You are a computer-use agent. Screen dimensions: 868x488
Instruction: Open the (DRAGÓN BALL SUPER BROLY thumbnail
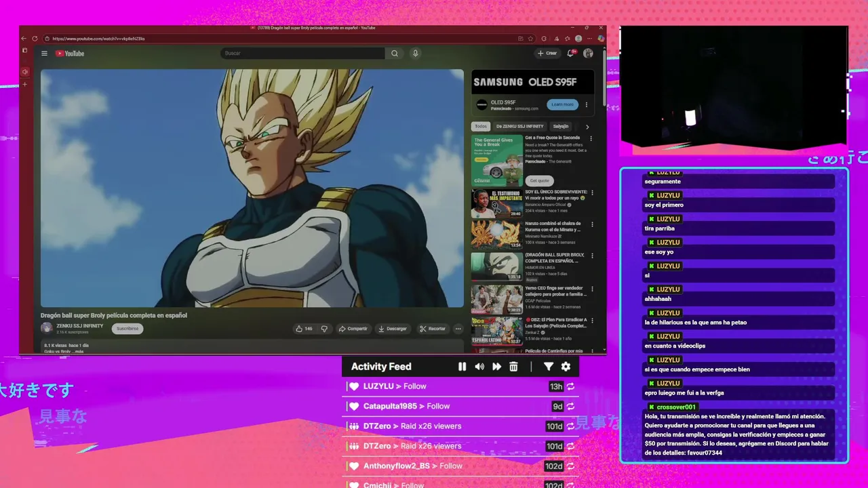click(497, 267)
